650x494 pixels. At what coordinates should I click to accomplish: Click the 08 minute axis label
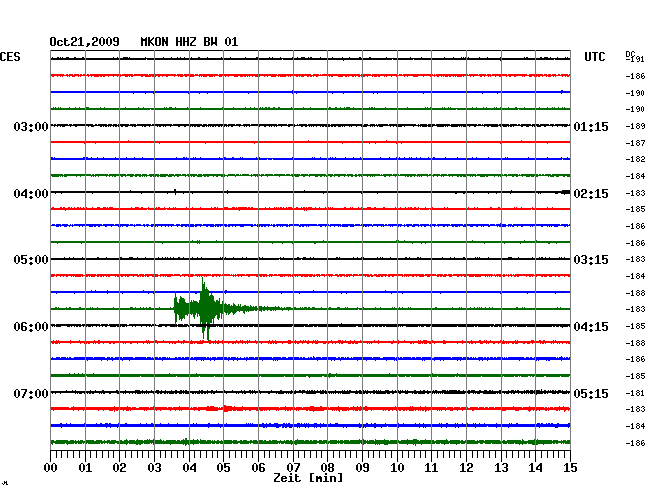click(327, 467)
